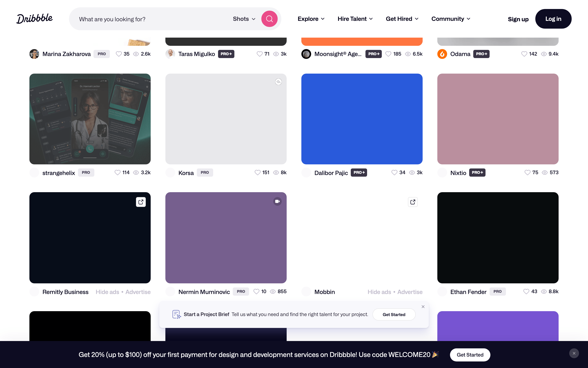Open the Taras Migulko profile name
Screen dimensions: 588x368
click(197, 54)
